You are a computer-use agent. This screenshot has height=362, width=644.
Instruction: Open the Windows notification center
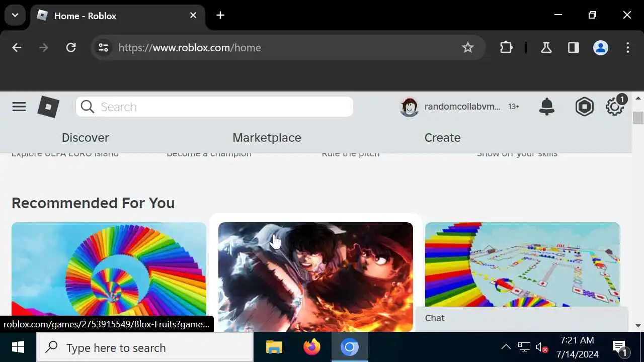coord(619,347)
